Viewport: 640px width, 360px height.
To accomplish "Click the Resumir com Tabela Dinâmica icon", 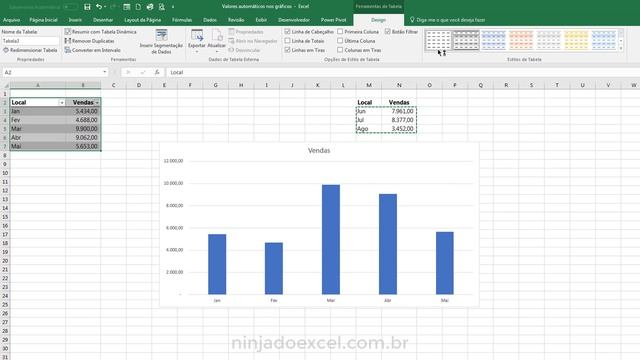I will 68,31.
